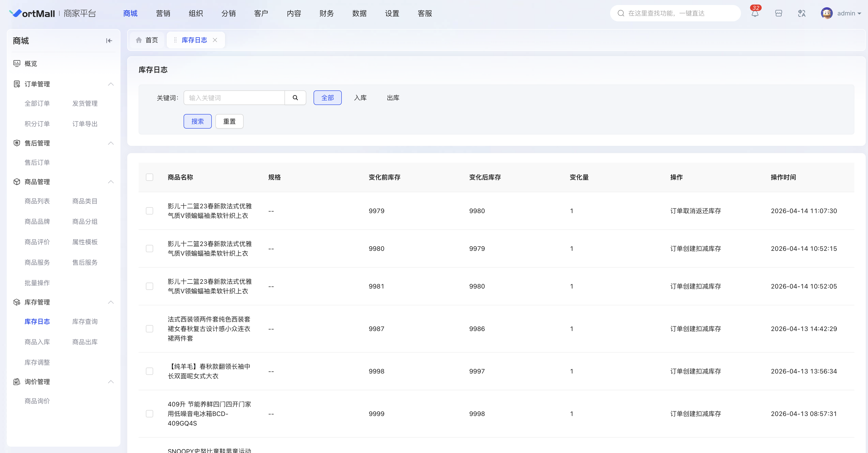Click the 概览 dashboard icon in sidebar
This screenshot has height=453, width=868.
click(x=17, y=63)
